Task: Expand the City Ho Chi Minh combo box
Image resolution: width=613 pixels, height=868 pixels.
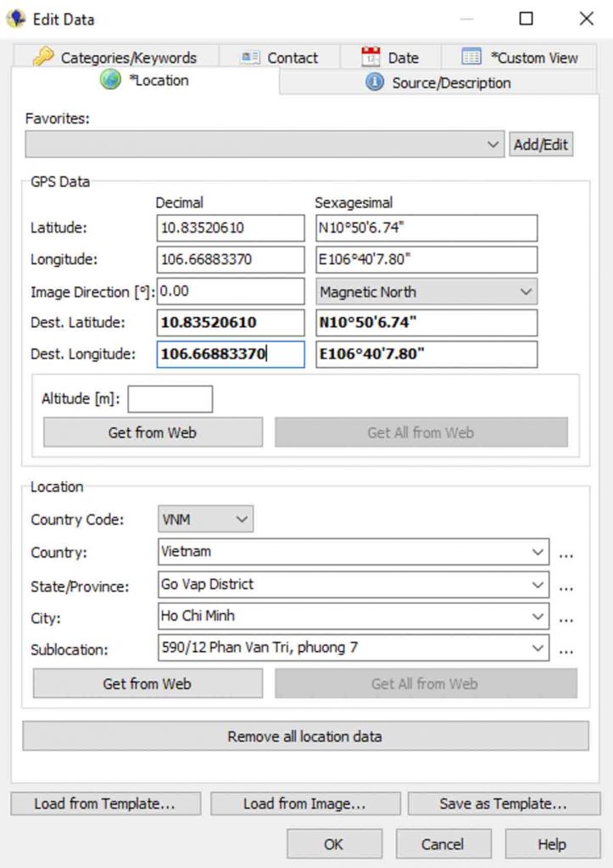Action: pyautogui.click(x=538, y=616)
